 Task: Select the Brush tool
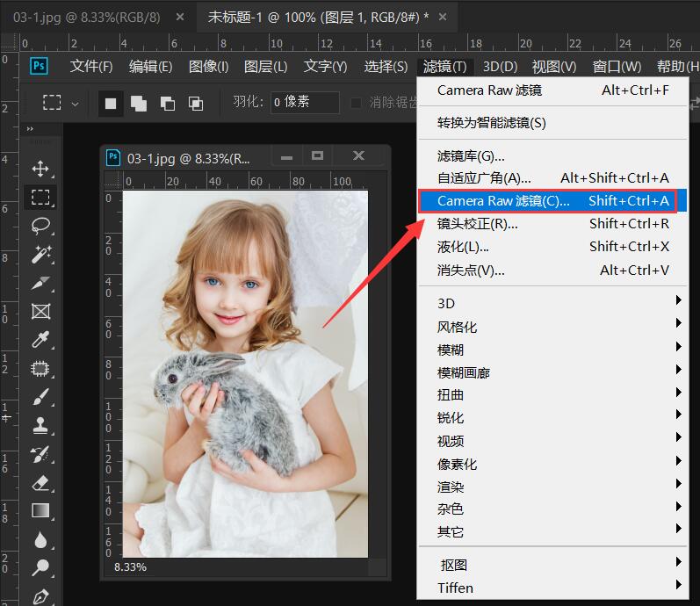(x=40, y=397)
